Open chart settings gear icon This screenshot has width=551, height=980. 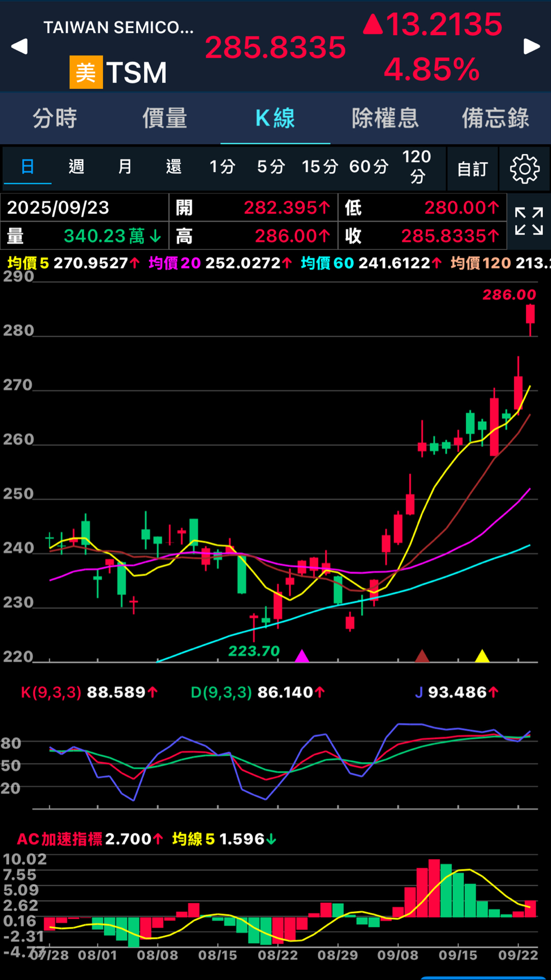point(524,169)
